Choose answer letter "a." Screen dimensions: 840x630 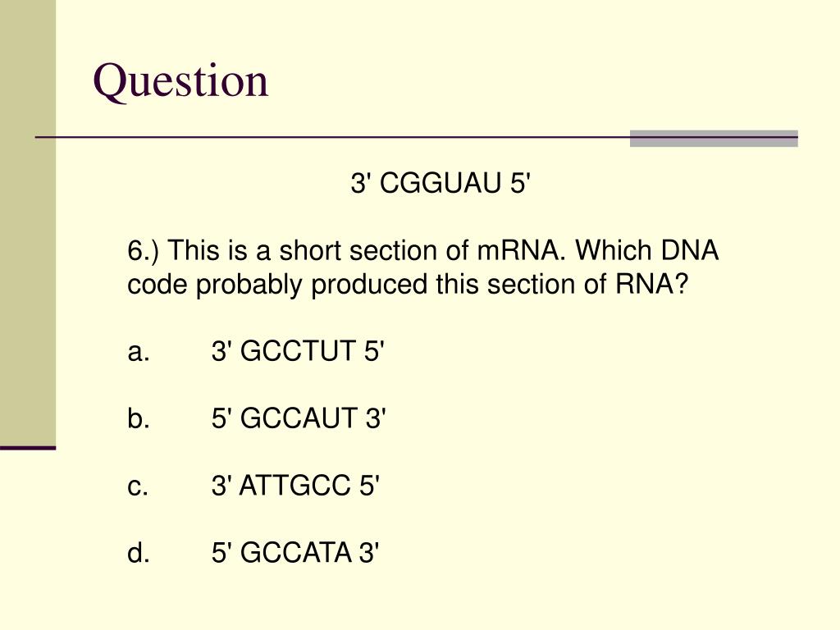138,352
